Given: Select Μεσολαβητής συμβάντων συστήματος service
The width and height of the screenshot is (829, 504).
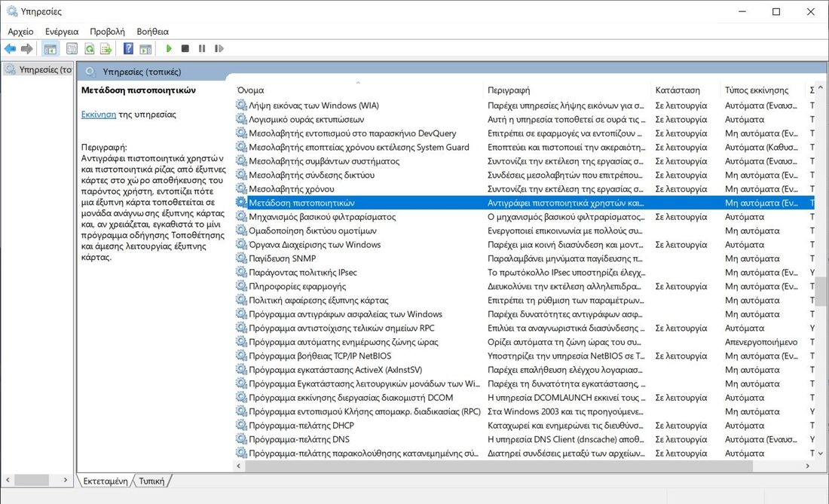Looking at the screenshot, I should point(324,161).
